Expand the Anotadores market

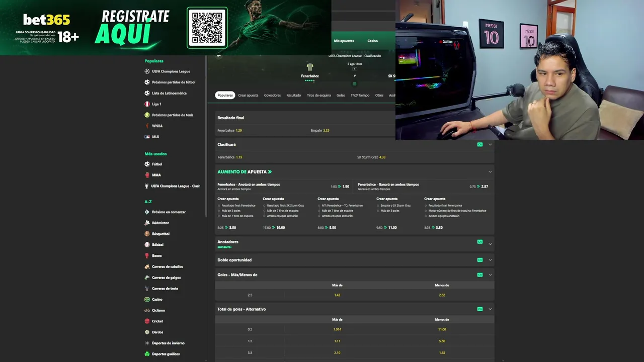coord(490,244)
